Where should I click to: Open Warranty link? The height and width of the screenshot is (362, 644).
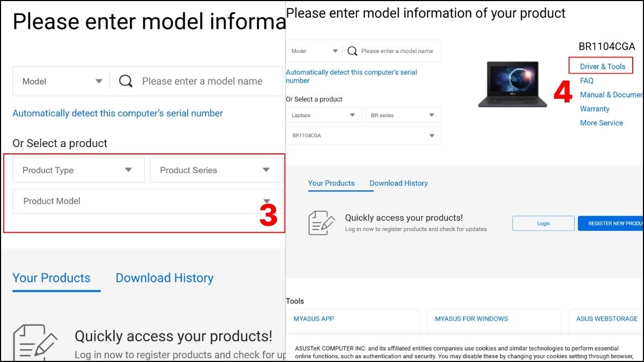[595, 108]
